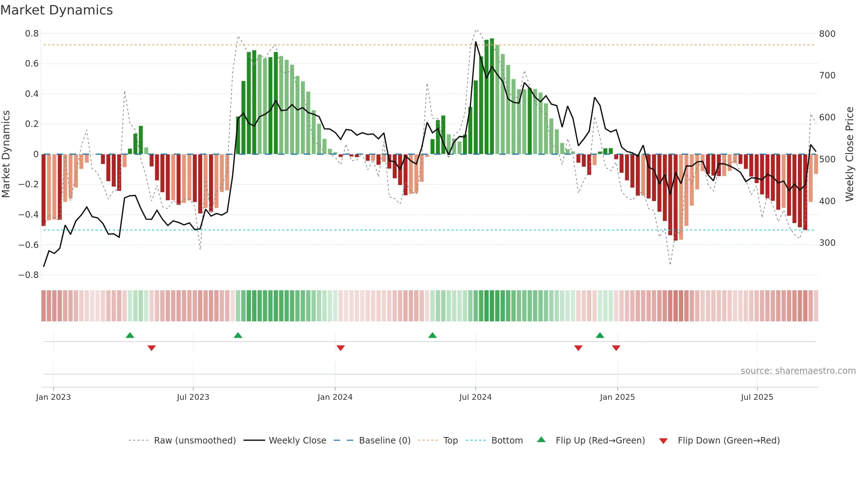This screenshot has height=488, width=868.
Task: Click the 0.6 left axis tick
Action: 32,64
